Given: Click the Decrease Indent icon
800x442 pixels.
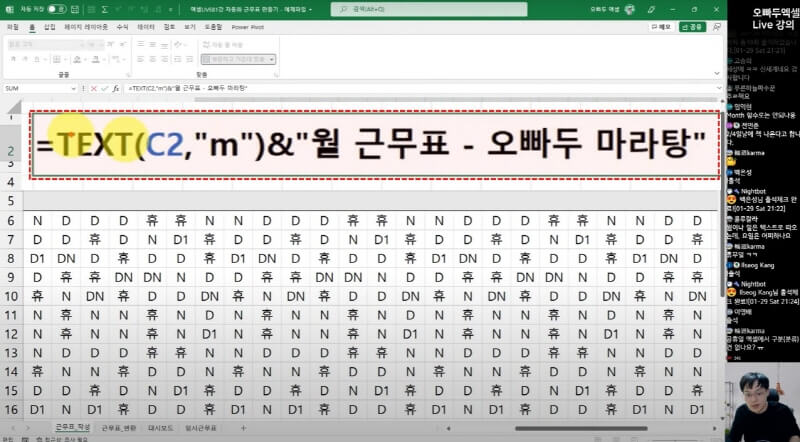Looking at the screenshot, I should pyautogui.click(x=178, y=60).
